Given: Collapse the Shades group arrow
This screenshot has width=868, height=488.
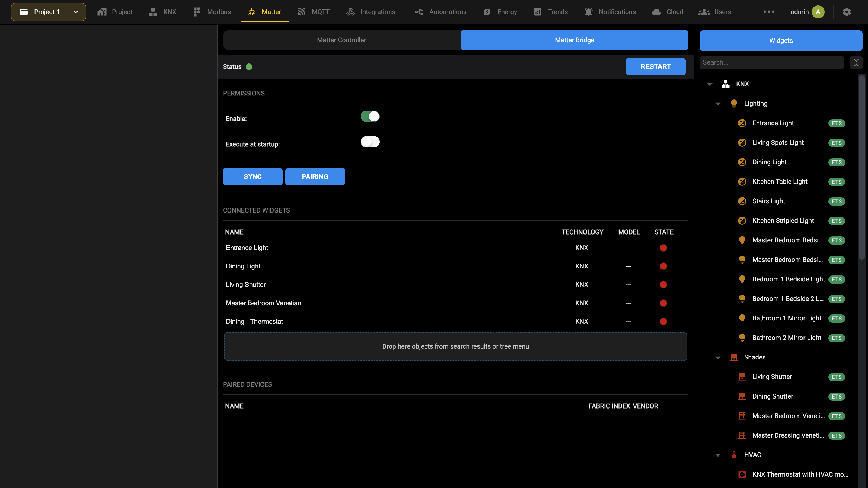Looking at the screenshot, I should pos(718,358).
